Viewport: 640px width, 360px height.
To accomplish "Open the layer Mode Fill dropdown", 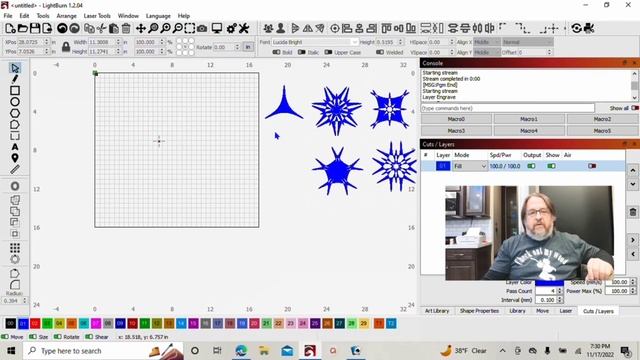I will [x=470, y=166].
